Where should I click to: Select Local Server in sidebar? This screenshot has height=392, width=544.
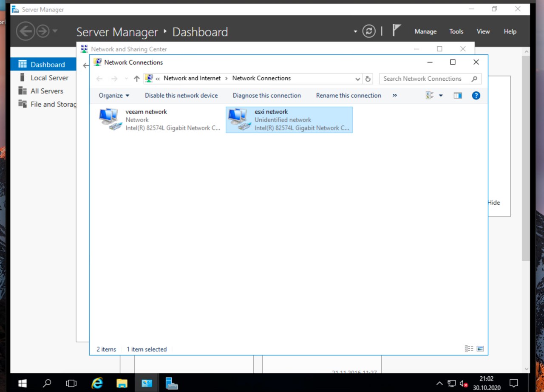[44, 78]
